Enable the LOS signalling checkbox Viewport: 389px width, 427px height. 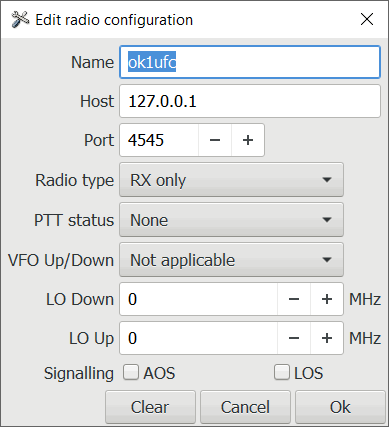(282, 372)
